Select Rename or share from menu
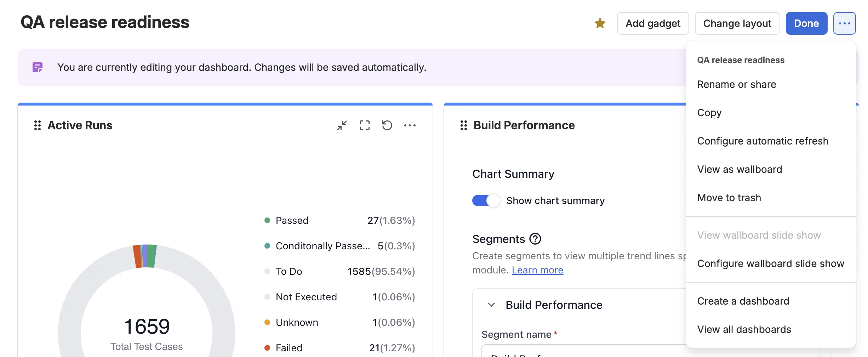 tap(771, 84)
